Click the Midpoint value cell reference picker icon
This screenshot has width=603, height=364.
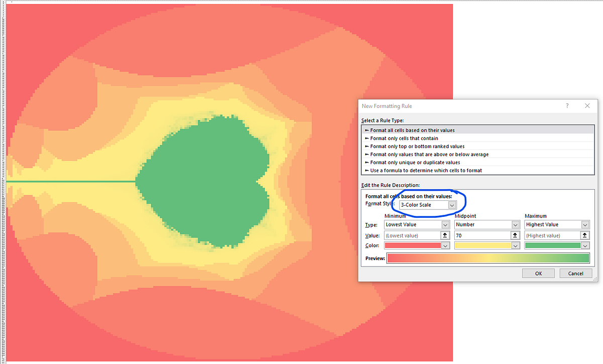[x=516, y=235]
